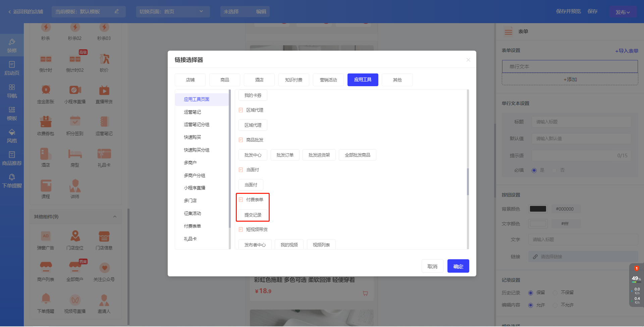Open 风格 in the left sidebar
Screen dimensions: 644x327
(x=12, y=136)
